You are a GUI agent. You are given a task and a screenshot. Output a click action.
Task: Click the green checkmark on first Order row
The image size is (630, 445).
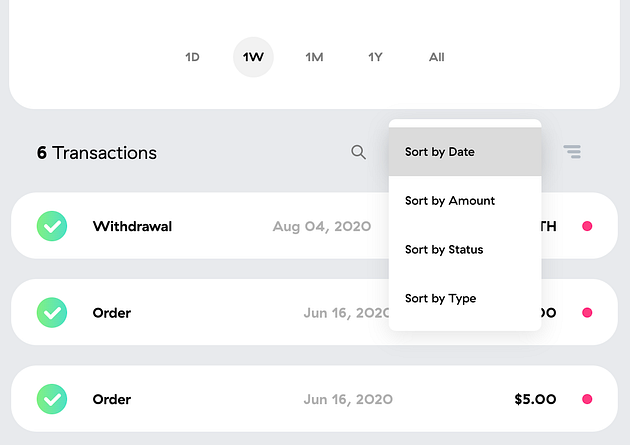[x=52, y=312]
